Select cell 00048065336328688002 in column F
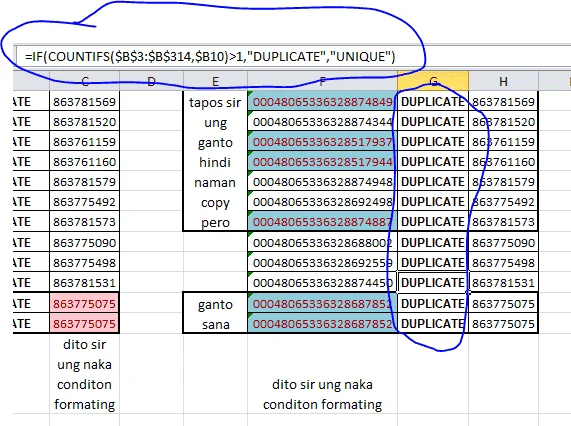The image size is (571, 426). pyautogui.click(x=322, y=242)
